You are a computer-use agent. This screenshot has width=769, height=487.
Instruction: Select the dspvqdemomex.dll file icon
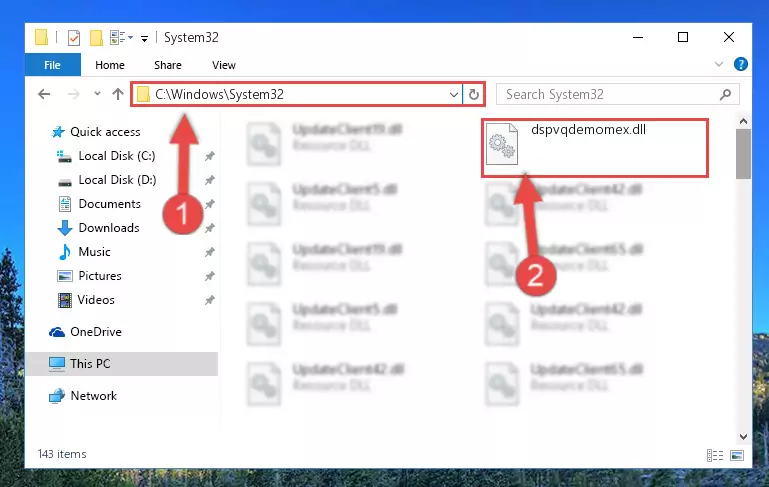pyautogui.click(x=502, y=144)
